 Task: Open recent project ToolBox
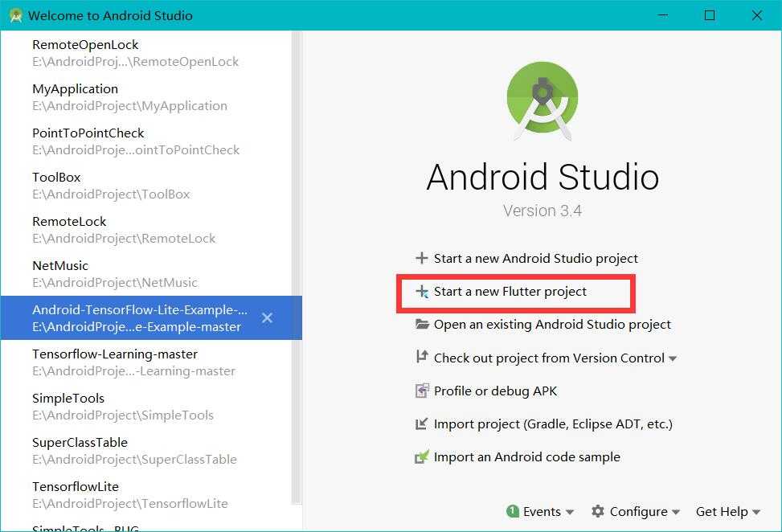147,186
